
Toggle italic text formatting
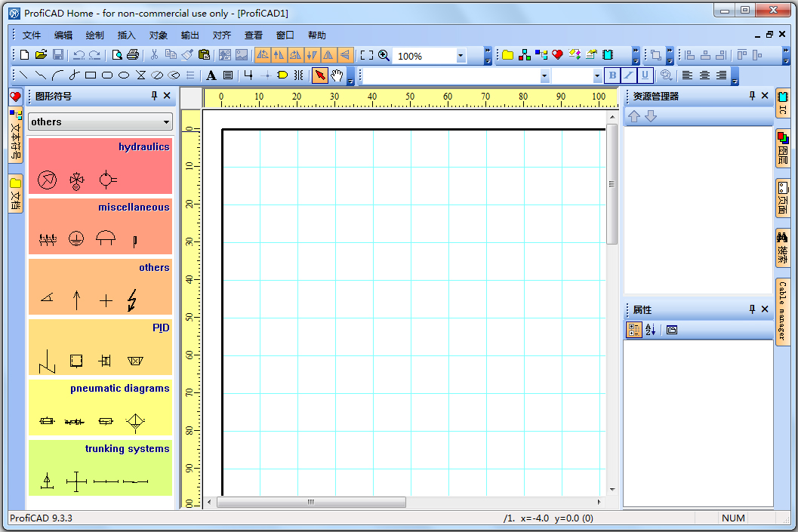click(629, 75)
